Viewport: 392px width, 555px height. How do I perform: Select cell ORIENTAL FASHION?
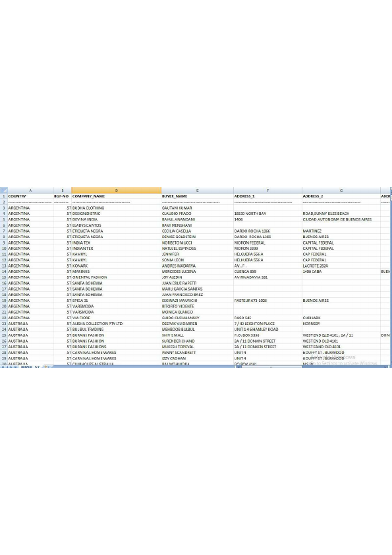coord(116,277)
